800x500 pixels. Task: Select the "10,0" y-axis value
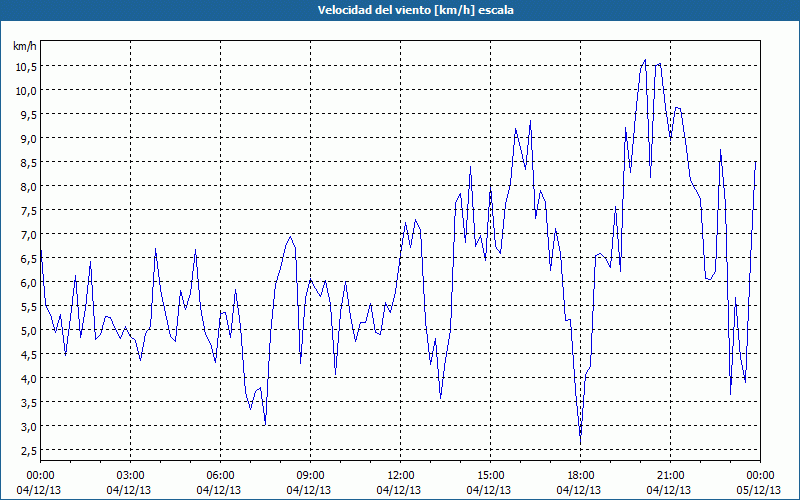click(x=26, y=91)
